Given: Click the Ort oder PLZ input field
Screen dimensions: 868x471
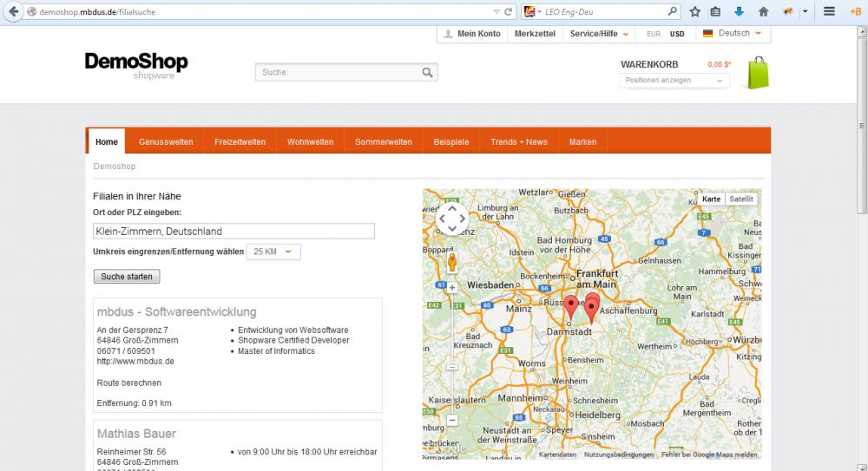Looking at the screenshot, I should (x=233, y=232).
